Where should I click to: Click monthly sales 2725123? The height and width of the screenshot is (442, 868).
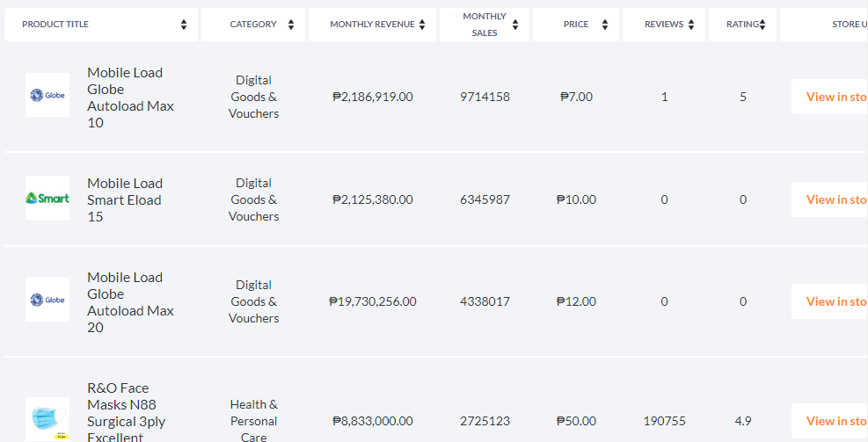point(485,421)
